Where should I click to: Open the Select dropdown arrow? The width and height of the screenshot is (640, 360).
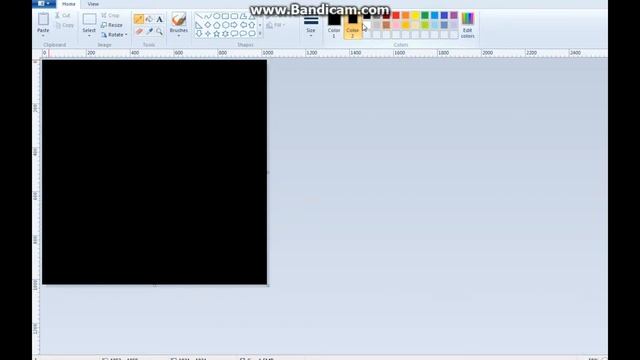89,36
